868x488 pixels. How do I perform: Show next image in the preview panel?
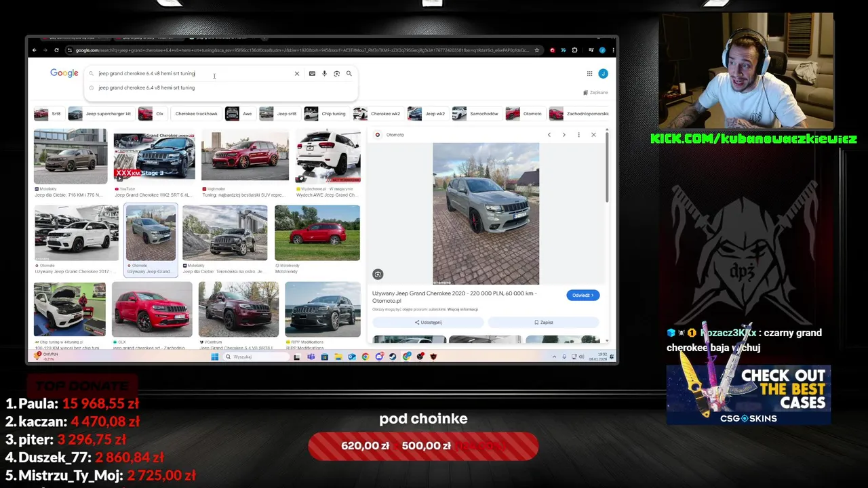(564, 135)
